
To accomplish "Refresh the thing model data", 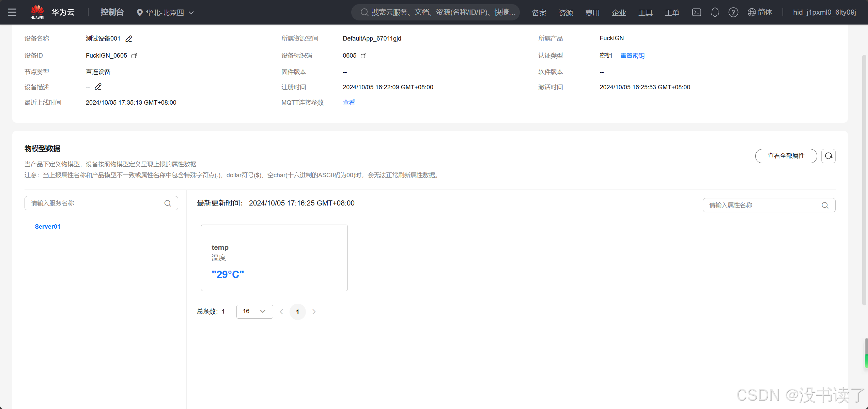I will click(828, 156).
